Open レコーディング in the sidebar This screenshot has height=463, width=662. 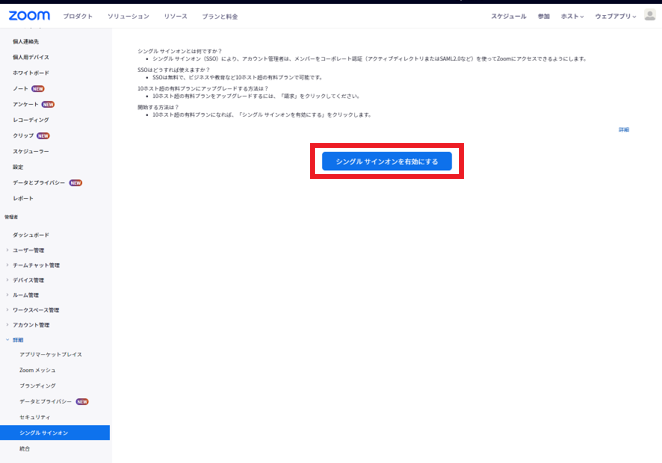(x=30, y=119)
